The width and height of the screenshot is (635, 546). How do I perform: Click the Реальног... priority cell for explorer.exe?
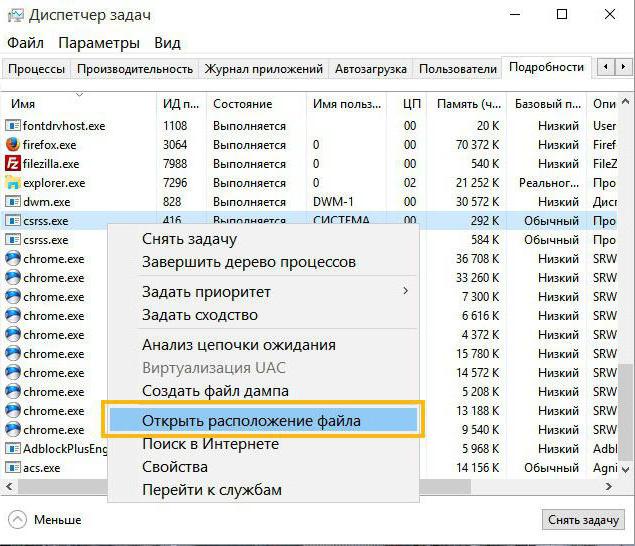click(549, 183)
